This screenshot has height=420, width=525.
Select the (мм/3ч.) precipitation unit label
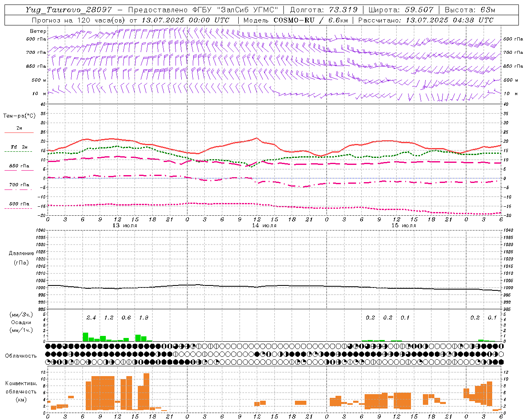(x=21, y=315)
